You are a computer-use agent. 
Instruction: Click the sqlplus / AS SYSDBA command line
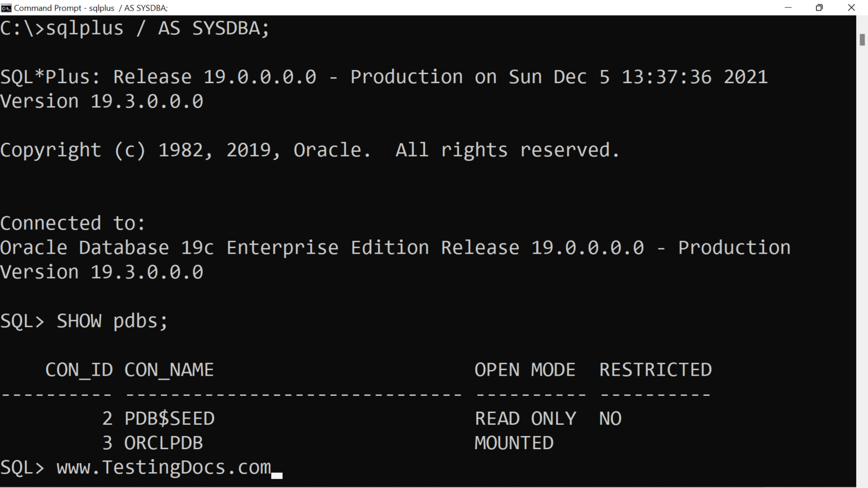point(136,28)
